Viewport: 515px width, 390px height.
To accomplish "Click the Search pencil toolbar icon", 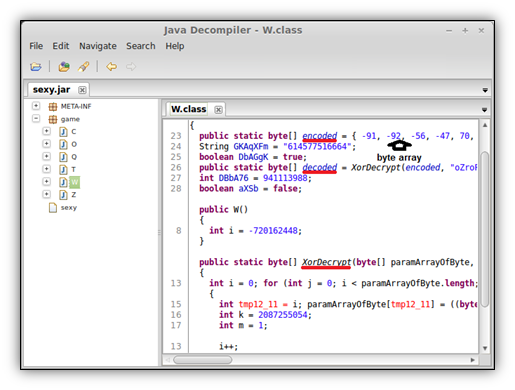I will click(83, 67).
